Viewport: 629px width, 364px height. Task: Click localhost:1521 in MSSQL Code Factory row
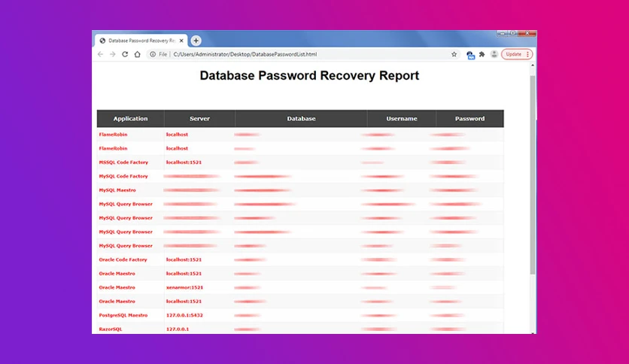coord(184,162)
